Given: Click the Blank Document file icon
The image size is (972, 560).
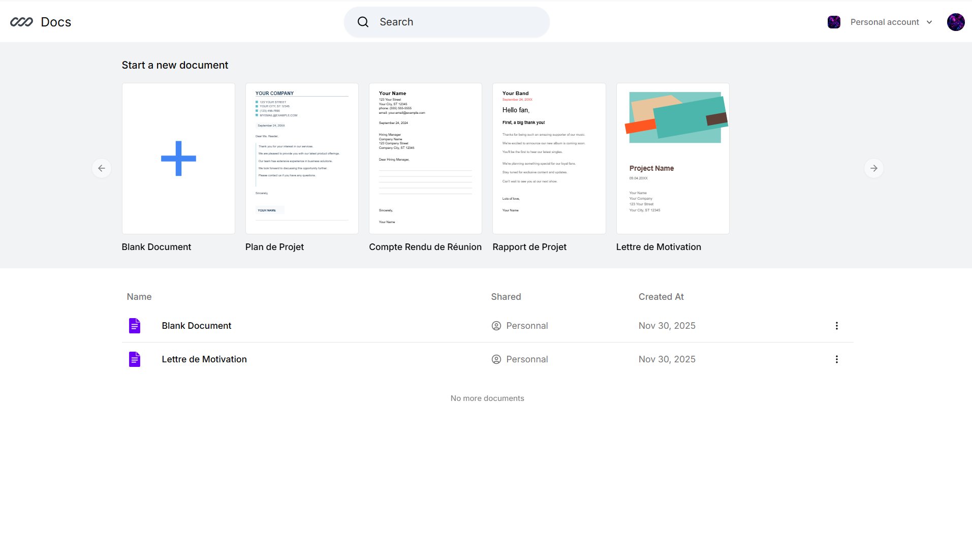Looking at the screenshot, I should 135,326.
